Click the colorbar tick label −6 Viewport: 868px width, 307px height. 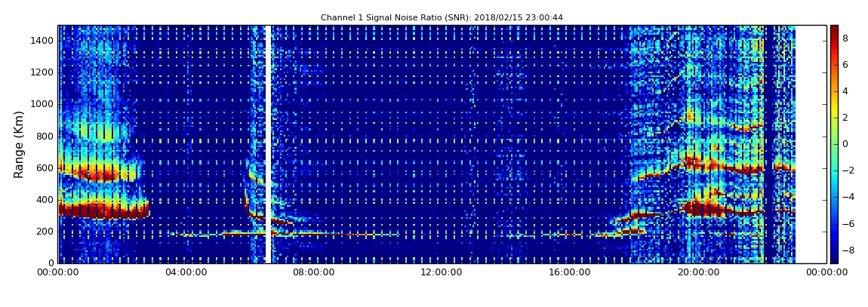coord(848,223)
